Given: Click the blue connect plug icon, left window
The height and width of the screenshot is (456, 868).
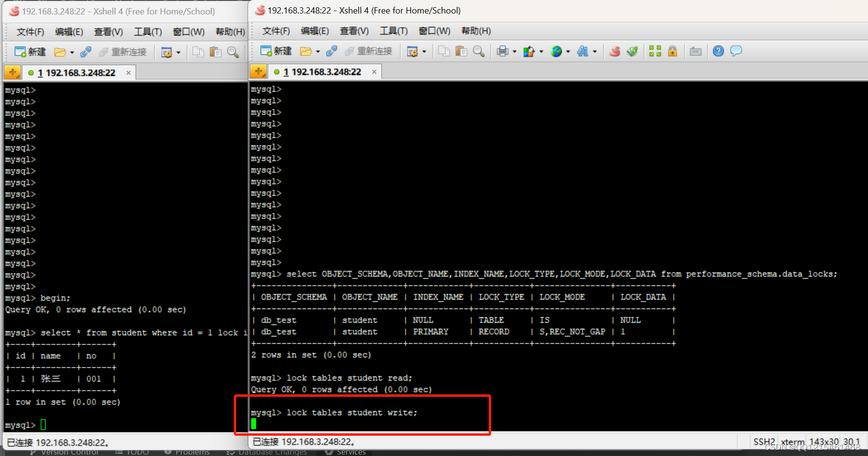Looking at the screenshot, I should pyautogui.click(x=86, y=52).
